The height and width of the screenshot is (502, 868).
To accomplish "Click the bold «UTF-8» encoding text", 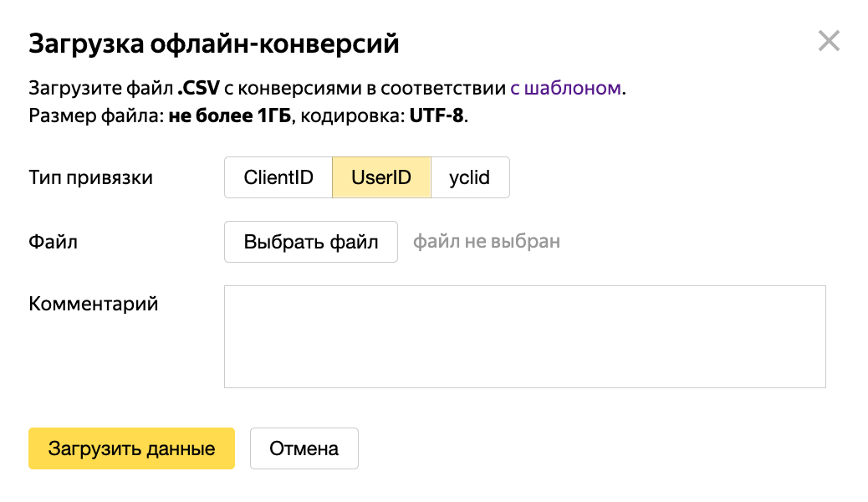I will pos(437,115).
